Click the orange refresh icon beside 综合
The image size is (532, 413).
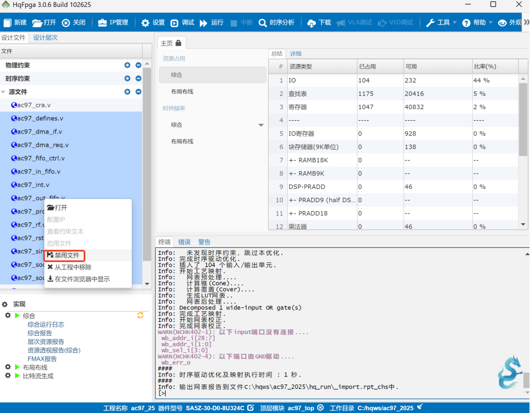point(140,315)
